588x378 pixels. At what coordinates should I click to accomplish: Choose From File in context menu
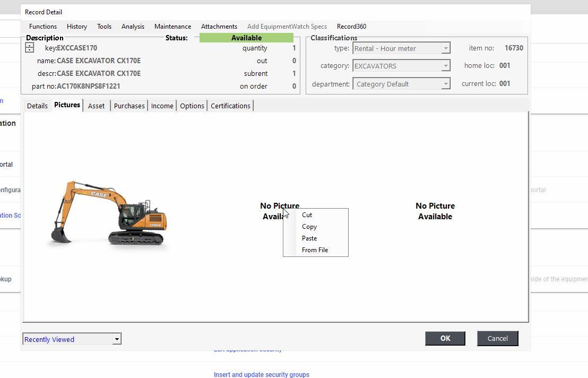[315, 250]
